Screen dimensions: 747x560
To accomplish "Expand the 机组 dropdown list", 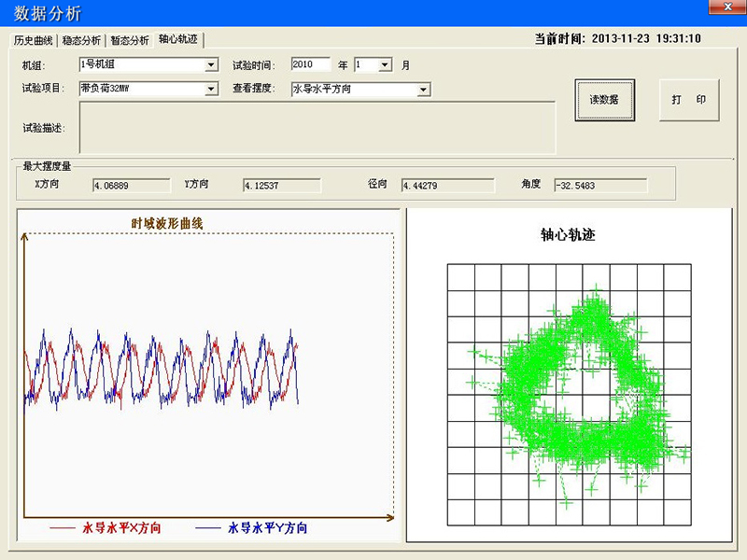I will coord(211,65).
